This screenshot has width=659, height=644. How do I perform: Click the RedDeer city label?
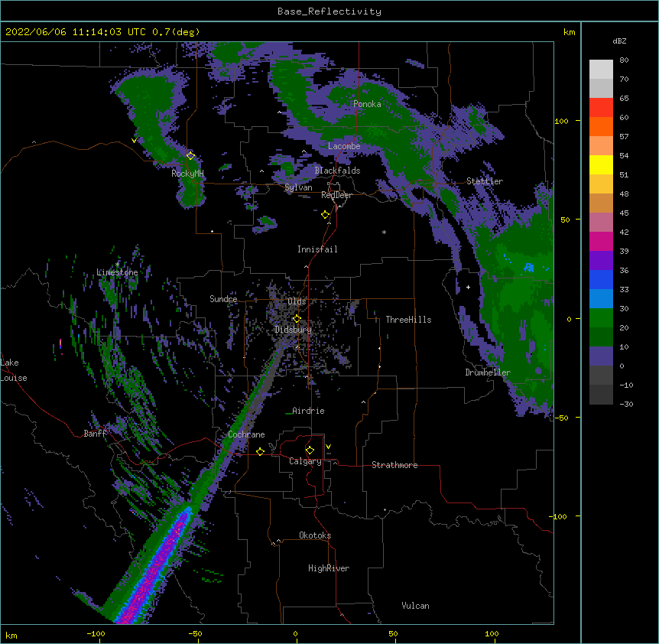[336, 195]
